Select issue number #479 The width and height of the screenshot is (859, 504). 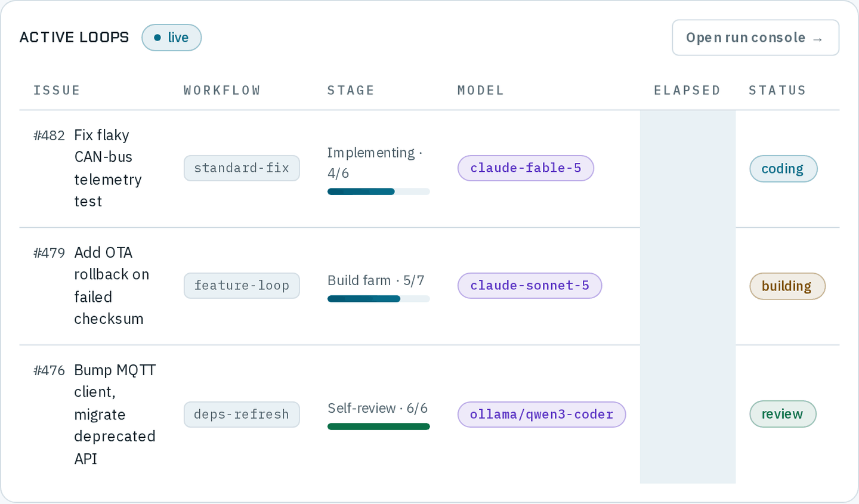pyautogui.click(x=49, y=253)
